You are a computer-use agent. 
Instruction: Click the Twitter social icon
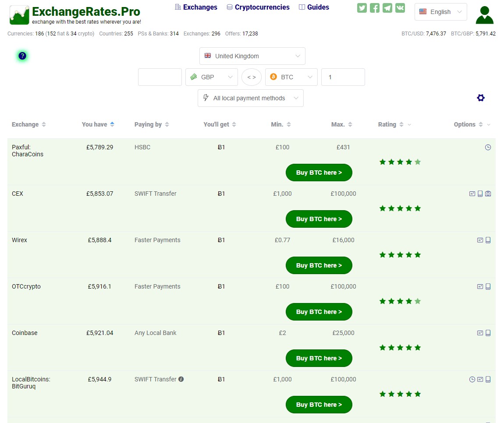[x=362, y=8]
